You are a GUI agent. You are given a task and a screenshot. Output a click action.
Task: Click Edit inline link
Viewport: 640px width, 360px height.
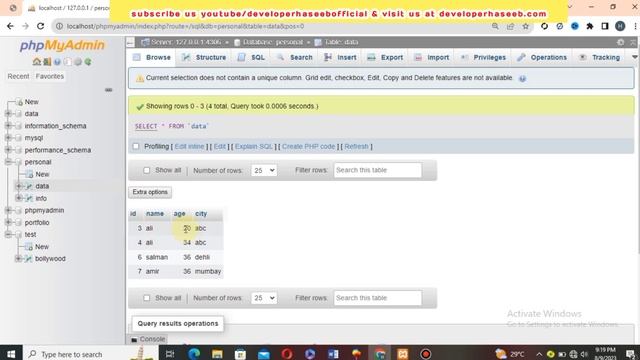click(189, 147)
